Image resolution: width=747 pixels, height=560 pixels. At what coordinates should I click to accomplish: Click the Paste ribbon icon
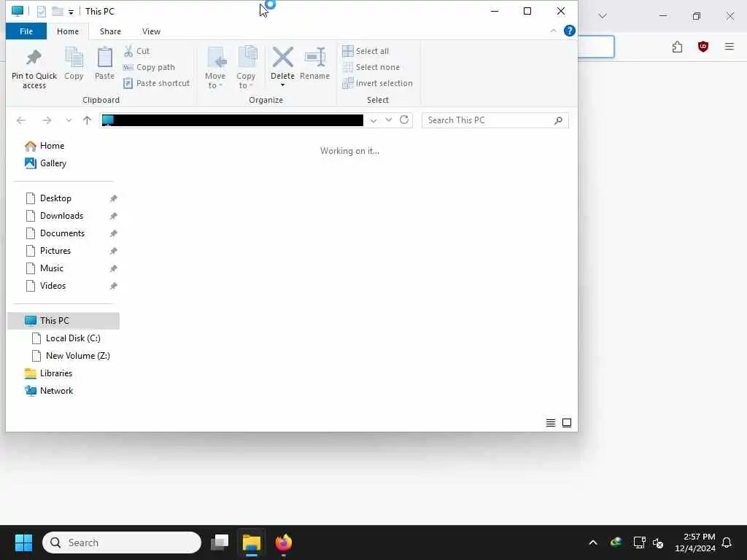tap(104, 58)
